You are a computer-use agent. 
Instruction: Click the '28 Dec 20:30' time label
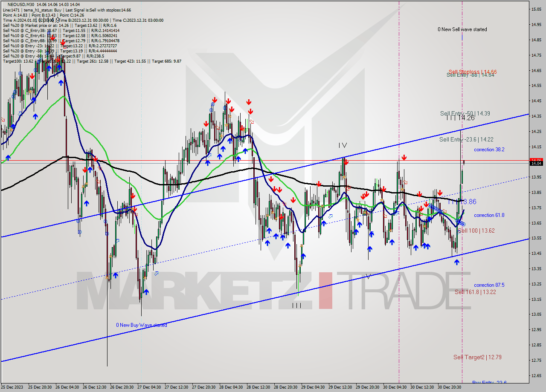[285, 387]
